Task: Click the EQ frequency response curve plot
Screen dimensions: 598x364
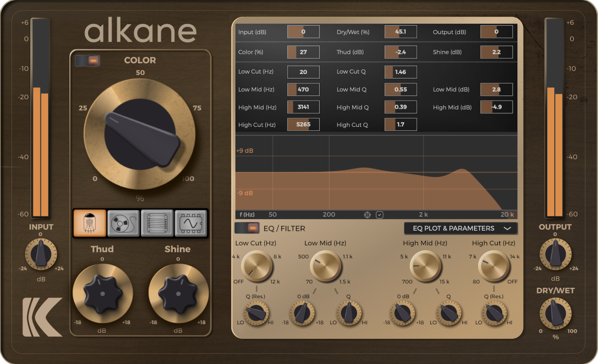Action: (376, 172)
